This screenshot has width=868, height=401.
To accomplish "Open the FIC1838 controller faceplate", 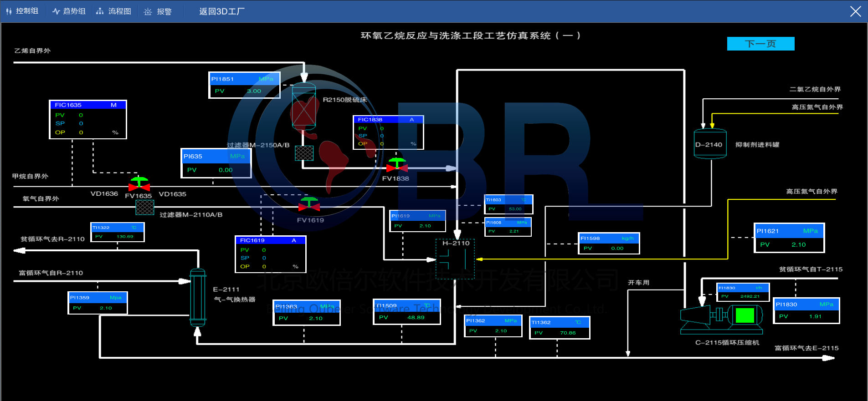I will point(388,132).
